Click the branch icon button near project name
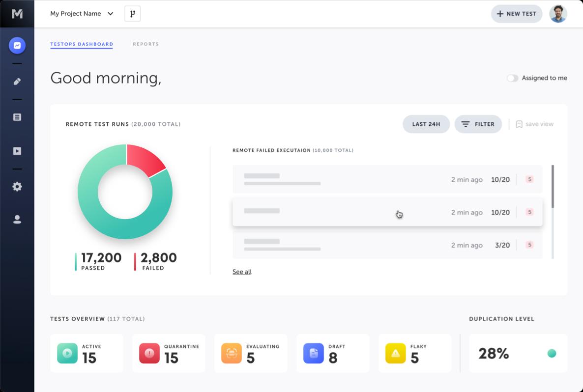Image resolution: width=583 pixels, height=392 pixels. pos(132,14)
